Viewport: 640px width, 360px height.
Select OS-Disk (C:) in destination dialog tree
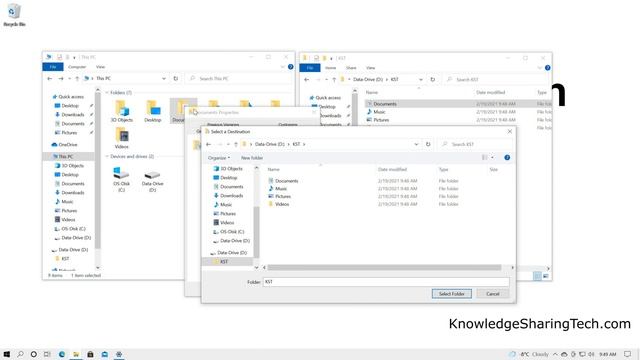[229, 231]
